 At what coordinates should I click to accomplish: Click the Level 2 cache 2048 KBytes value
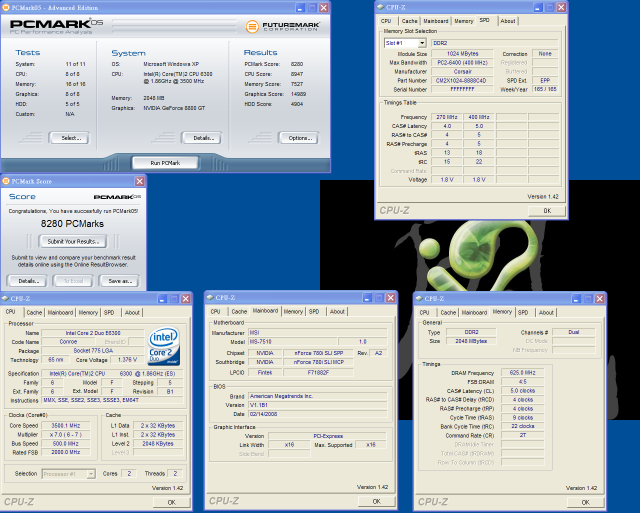pos(158,444)
